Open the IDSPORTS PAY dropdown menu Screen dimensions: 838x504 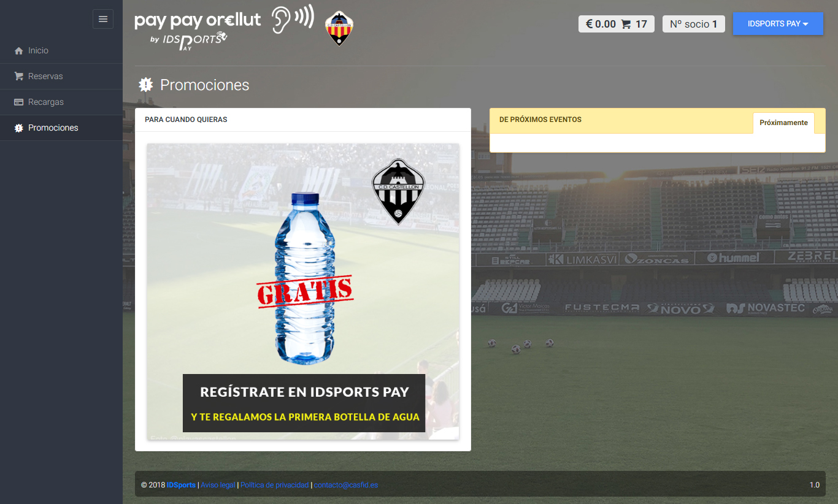[x=778, y=23]
